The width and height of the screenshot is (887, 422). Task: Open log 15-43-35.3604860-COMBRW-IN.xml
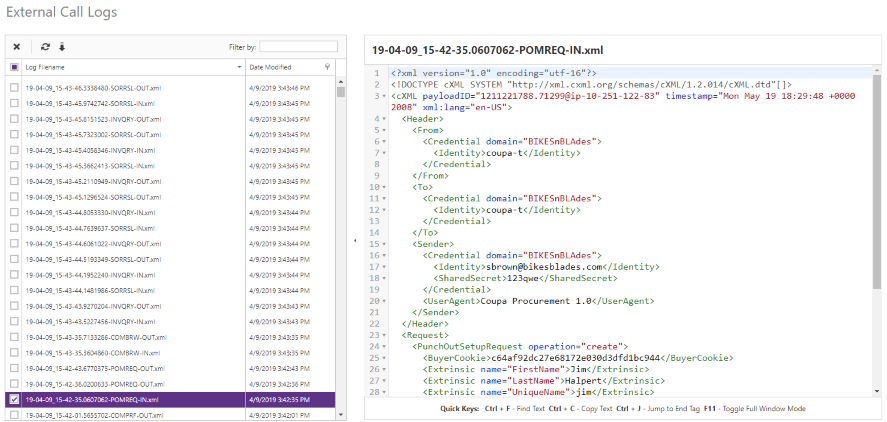[x=93, y=353]
